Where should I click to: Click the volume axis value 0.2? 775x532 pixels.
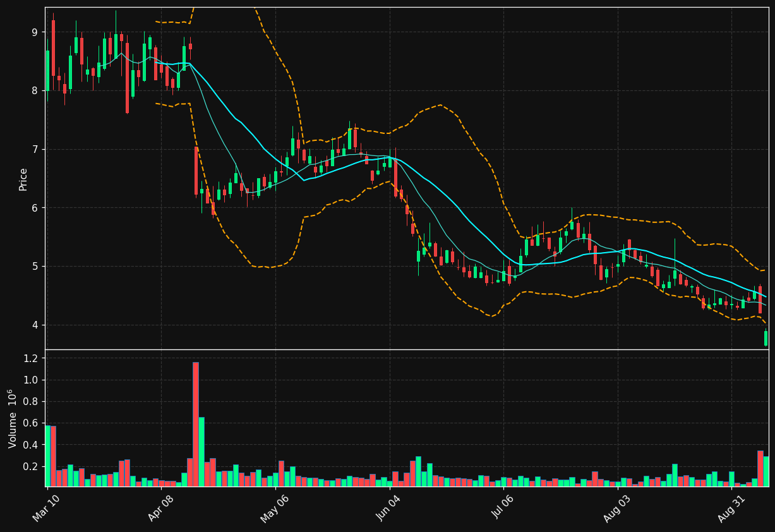[32, 467]
